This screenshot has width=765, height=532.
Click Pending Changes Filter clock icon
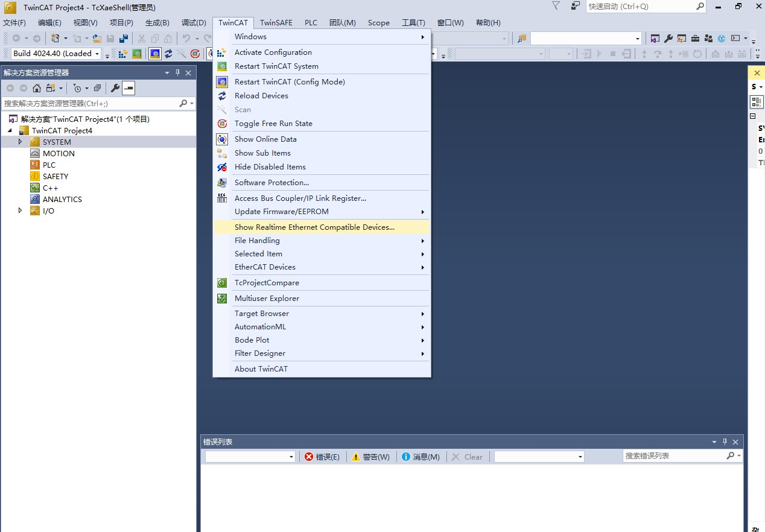pos(77,88)
